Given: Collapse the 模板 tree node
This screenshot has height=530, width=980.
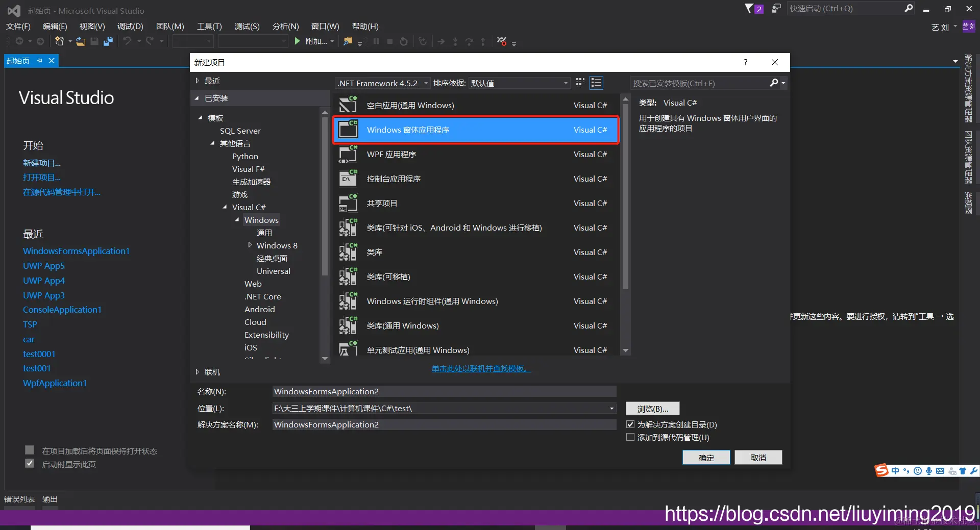Looking at the screenshot, I should (x=201, y=118).
